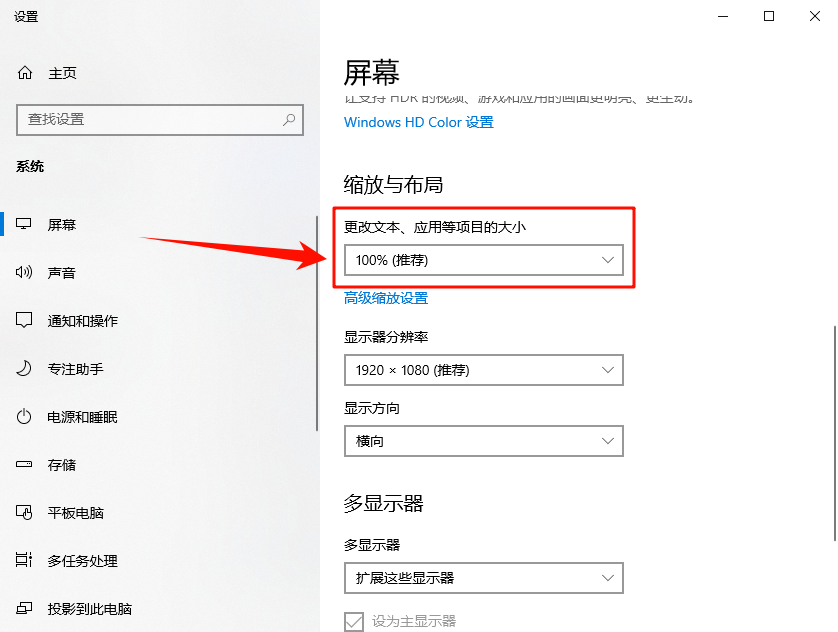The height and width of the screenshot is (632, 838).
Task: Select the 系统 section heading
Action: [x=29, y=166]
